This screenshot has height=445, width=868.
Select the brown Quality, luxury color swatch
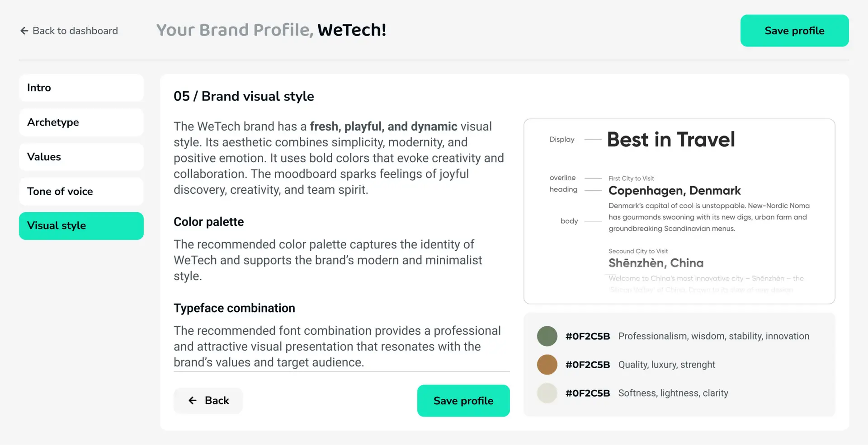click(x=547, y=365)
